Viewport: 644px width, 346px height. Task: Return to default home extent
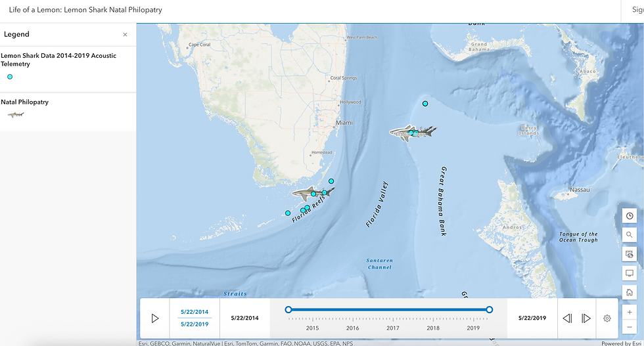[x=630, y=292]
